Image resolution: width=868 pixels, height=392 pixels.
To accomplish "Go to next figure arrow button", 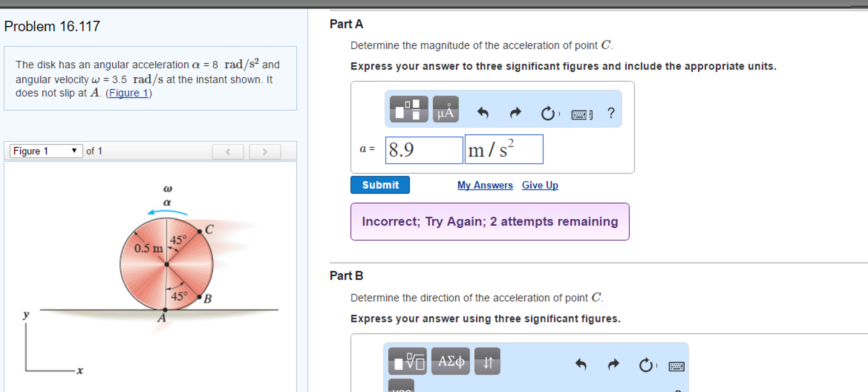I will (265, 151).
